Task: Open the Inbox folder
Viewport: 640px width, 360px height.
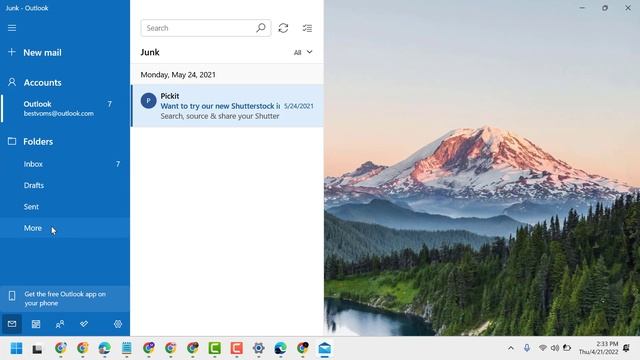Action: point(65,164)
